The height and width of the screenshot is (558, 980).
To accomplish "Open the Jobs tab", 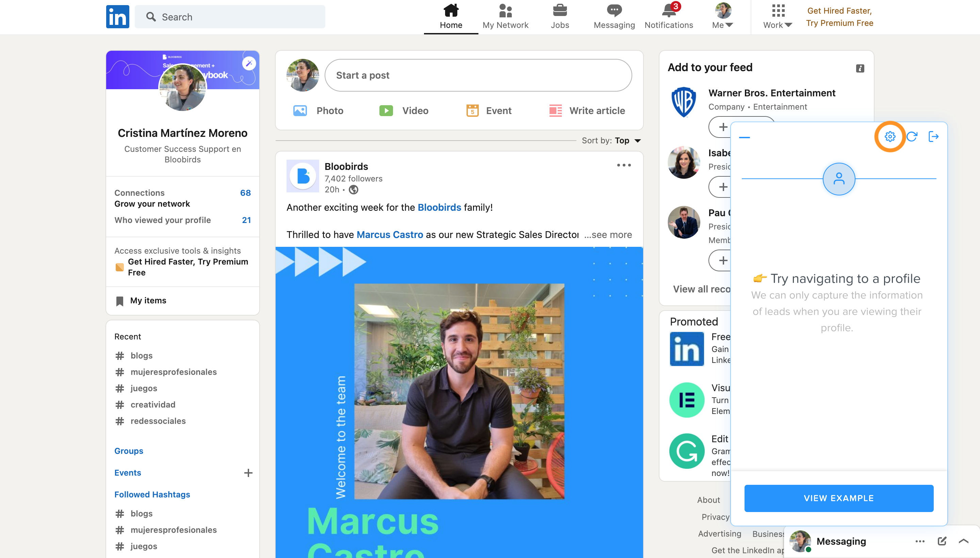I will click(559, 17).
